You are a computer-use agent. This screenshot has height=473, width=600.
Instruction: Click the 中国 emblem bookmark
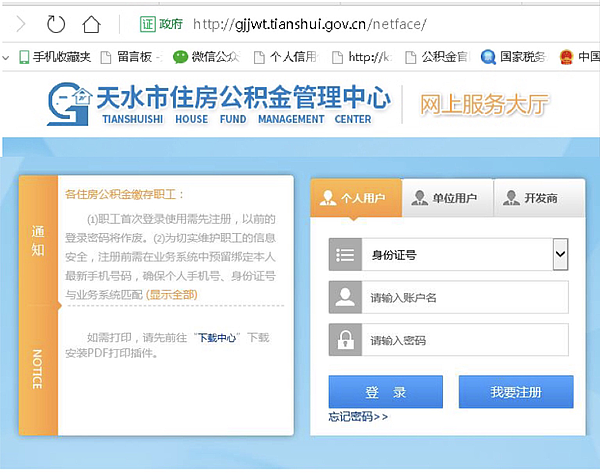tap(579, 57)
